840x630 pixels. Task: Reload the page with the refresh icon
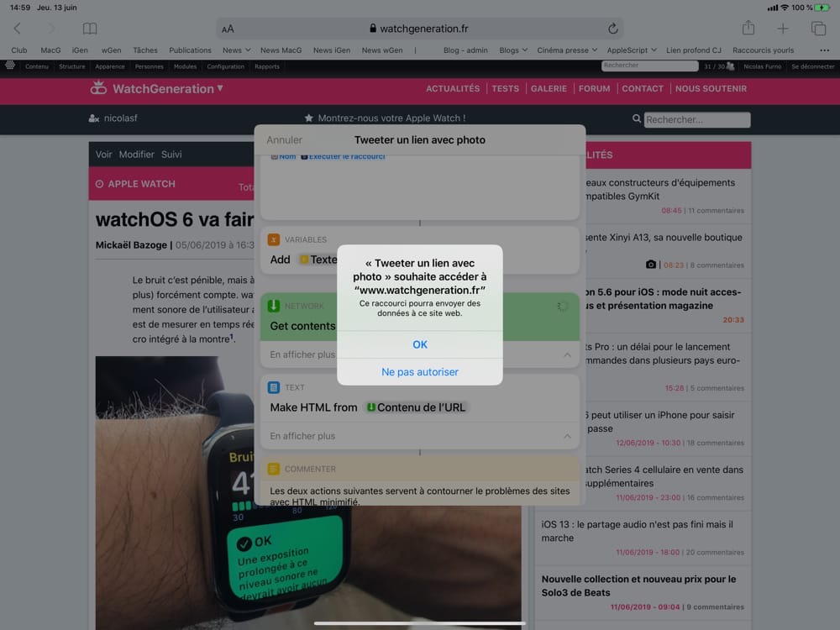tap(613, 29)
